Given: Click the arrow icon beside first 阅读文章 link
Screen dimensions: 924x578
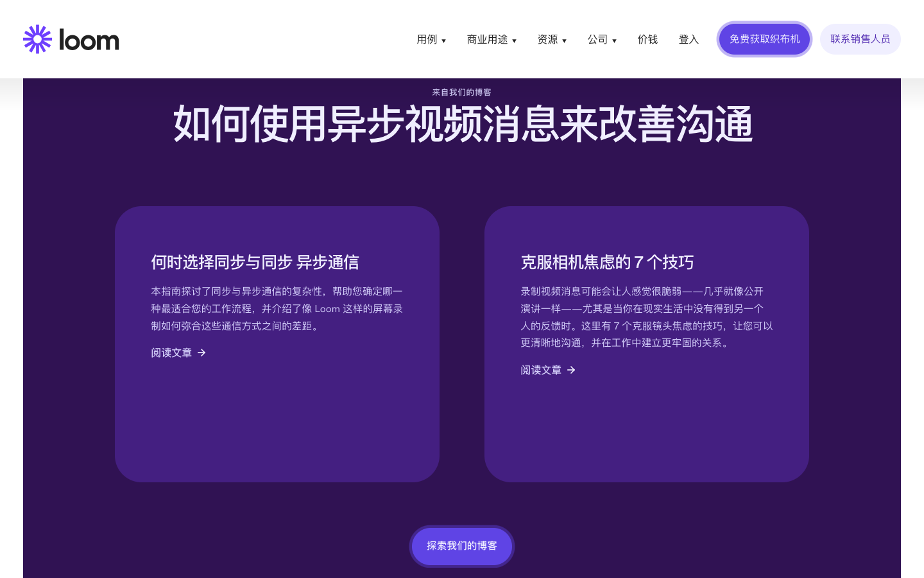Looking at the screenshot, I should click(x=201, y=353).
